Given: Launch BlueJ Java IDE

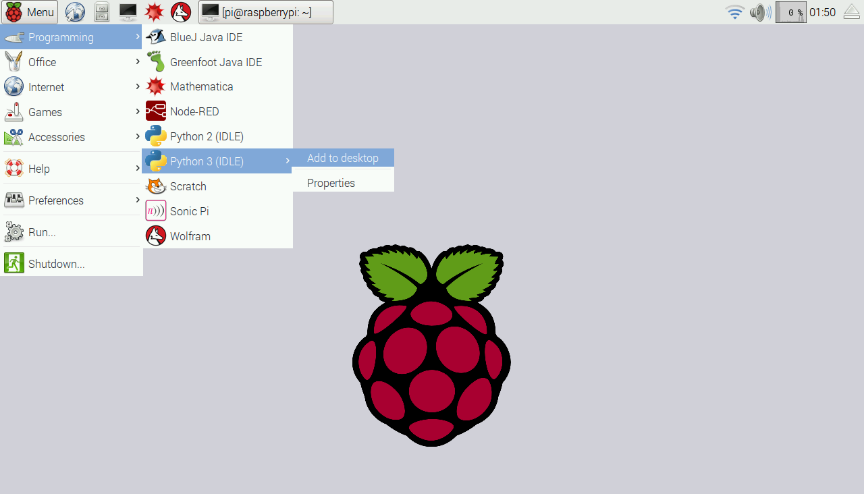Looking at the screenshot, I should (x=206, y=37).
